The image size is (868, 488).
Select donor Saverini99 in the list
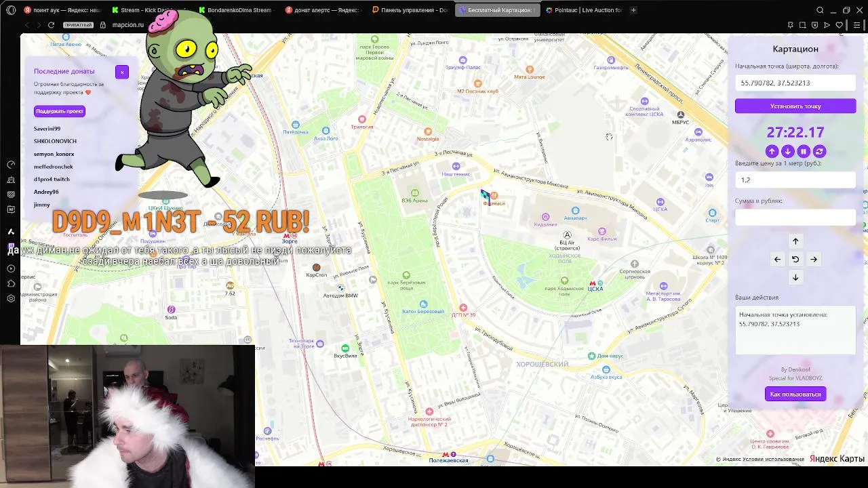click(47, 129)
